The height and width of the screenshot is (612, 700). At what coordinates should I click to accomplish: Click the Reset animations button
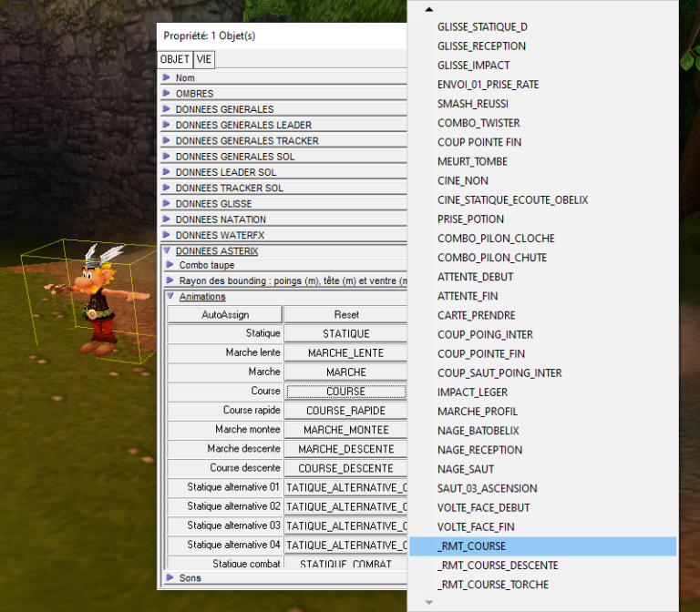[345, 315]
